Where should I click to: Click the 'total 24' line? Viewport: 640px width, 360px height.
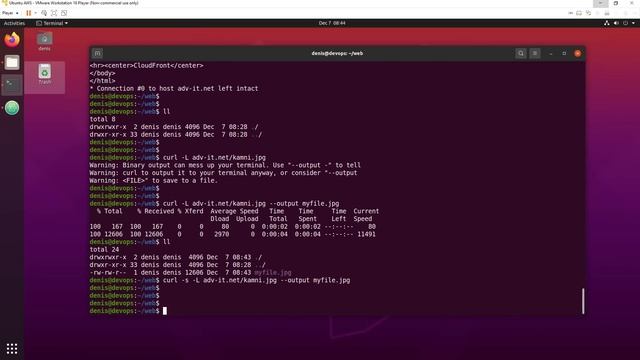tap(104, 249)
